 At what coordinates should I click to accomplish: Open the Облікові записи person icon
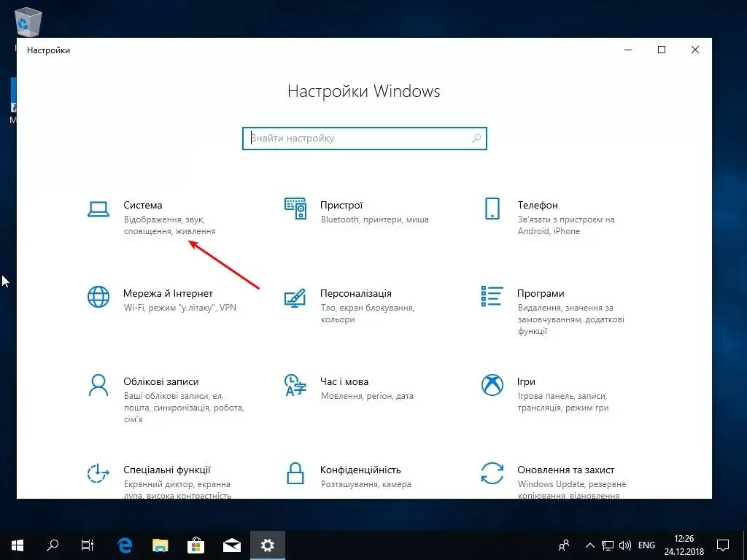click(x=98, y=385)
